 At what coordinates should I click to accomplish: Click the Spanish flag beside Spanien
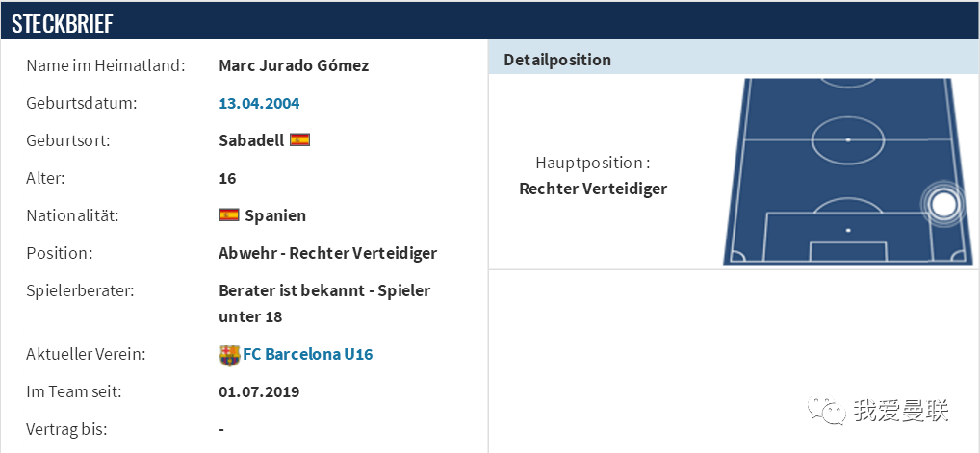[229, 214]
